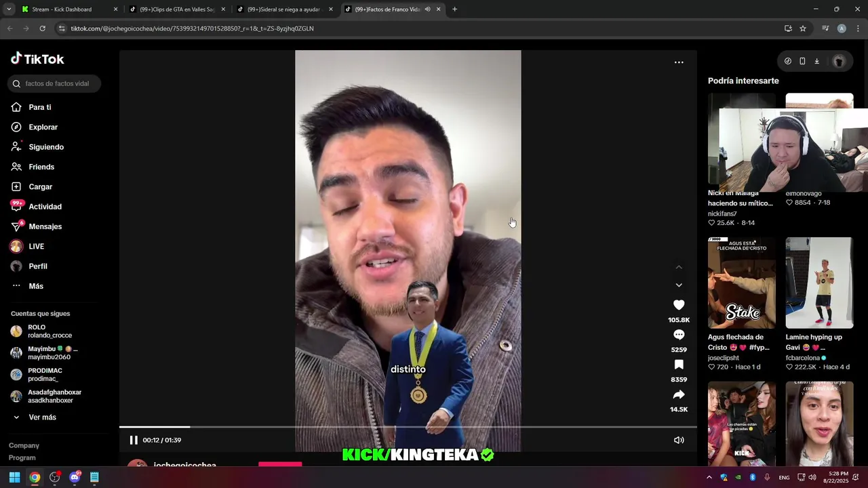This screenshot has height=488, width=868.
Task: Mute tab audio speaker icon
Action: click(427, 9)
